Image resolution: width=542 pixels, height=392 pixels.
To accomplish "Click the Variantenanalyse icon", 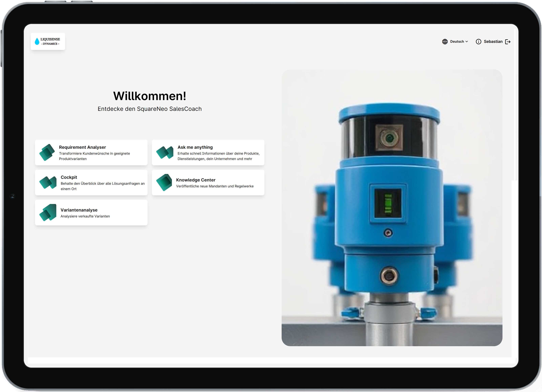I will pos(48,213).
